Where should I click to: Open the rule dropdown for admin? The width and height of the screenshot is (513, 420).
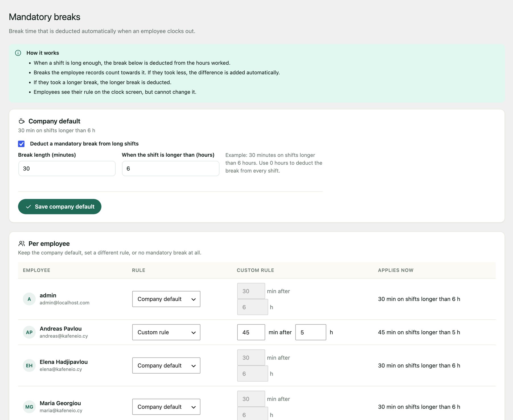[x=166, y=299]
